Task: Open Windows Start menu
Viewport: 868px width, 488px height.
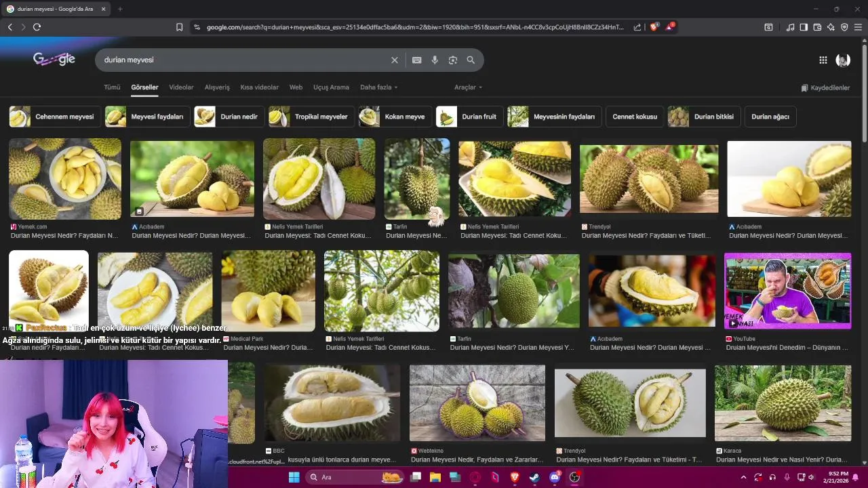Action: 294,477
